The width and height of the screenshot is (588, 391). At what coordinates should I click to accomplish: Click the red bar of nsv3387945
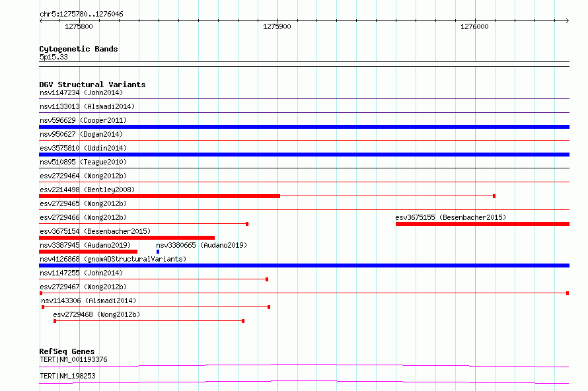(x=88, y=252)
